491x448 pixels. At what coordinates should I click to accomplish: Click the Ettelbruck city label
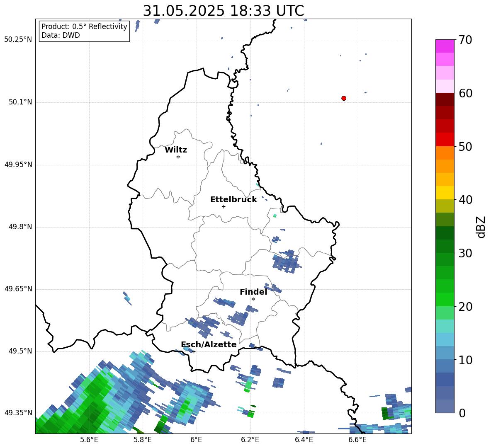click(x=233, y=200)
